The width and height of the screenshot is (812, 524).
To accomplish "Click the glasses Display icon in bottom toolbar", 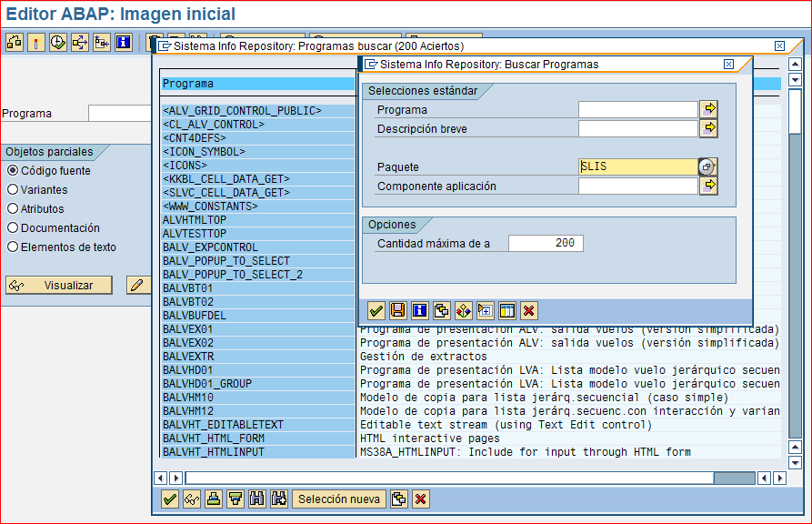I will (x=192, y=499).
